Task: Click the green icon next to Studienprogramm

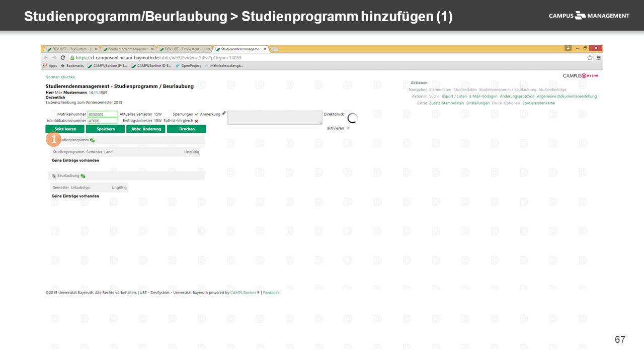Action: (93, 140)
